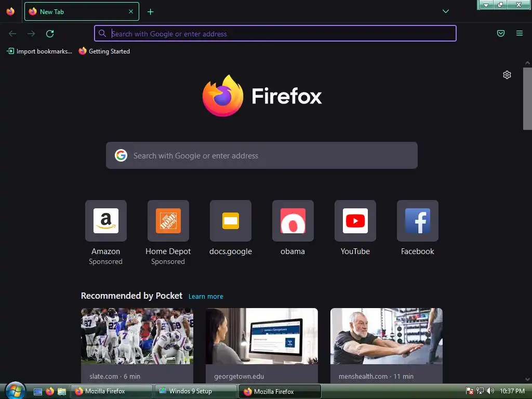Open the menshealth.com story thumbnail

tap(387, 336)
